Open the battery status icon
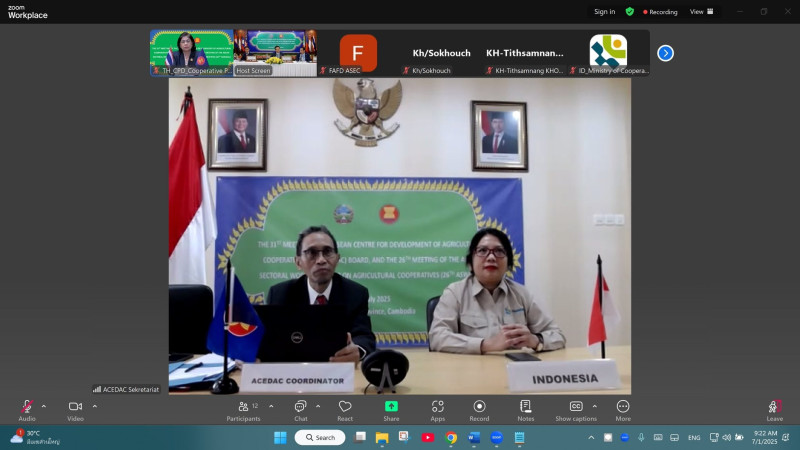This screenshot has width=800, height=450. point(739,438)
